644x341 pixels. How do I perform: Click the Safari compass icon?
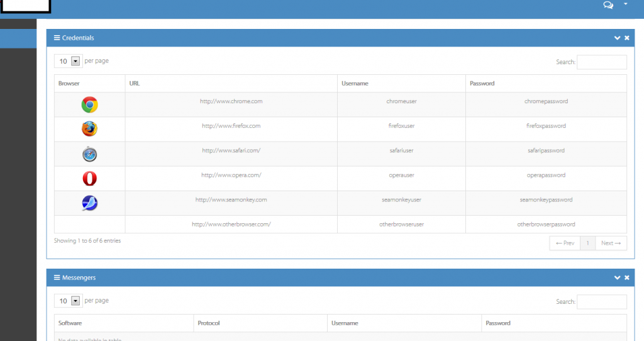89,154
